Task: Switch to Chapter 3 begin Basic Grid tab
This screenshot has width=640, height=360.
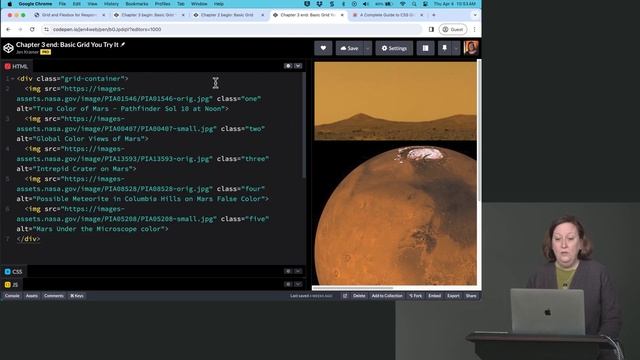Action: pyautogui.click(x=149, y=15)
